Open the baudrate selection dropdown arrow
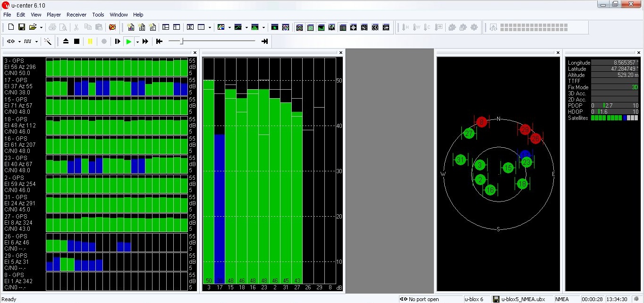644x303 pixels. tap(36, 42)
